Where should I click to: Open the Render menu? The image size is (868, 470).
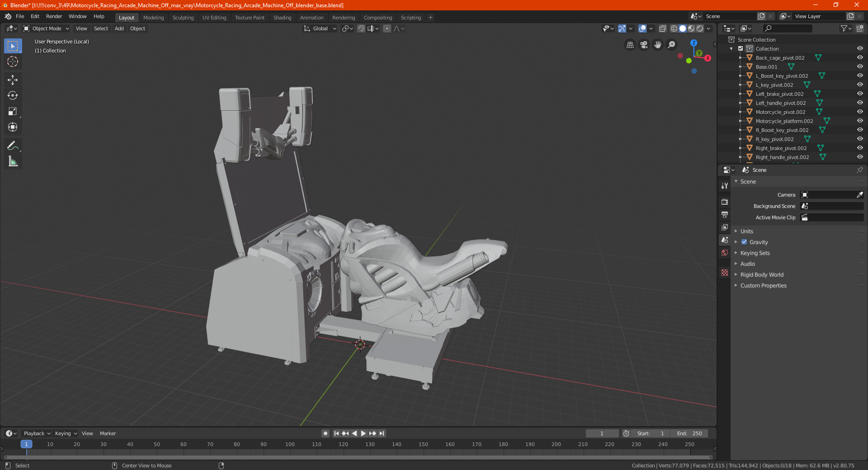[54, 16]
